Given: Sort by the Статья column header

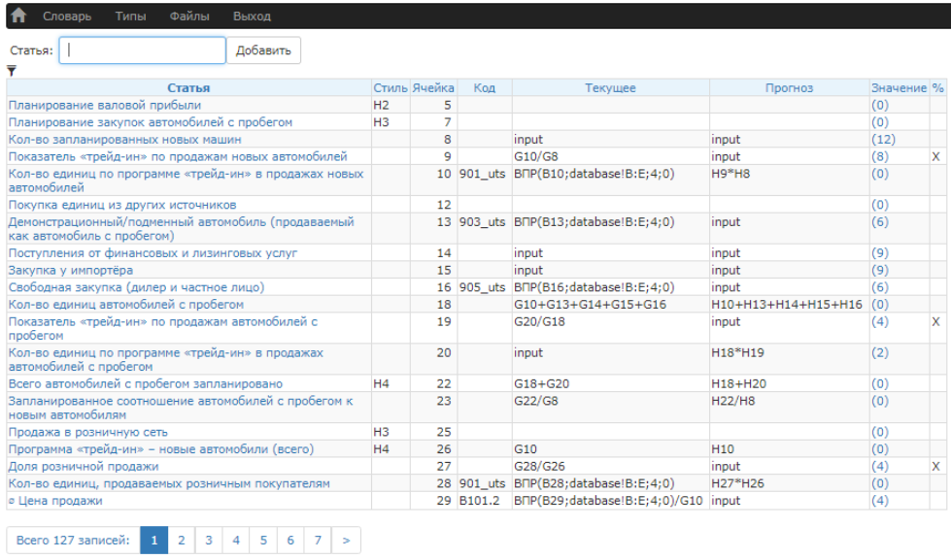Looking at the screenshot, I should click(188, 88).
